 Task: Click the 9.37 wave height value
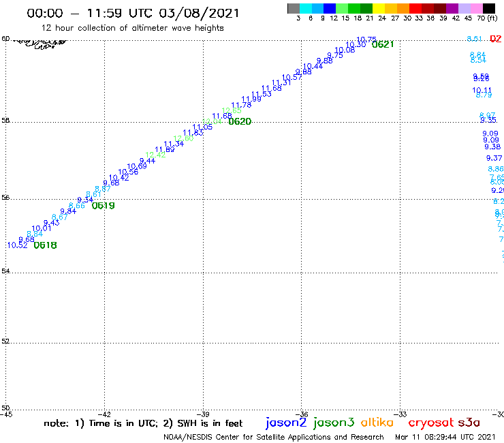pyautogui.click(x=494, y=158)
